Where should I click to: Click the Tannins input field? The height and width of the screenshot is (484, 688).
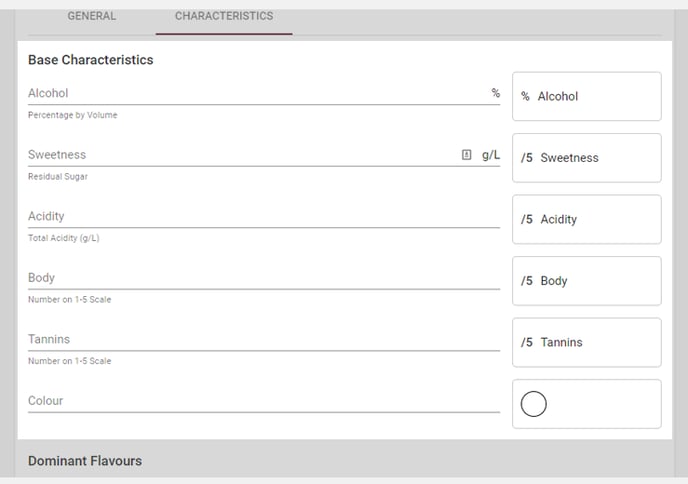click(x=264, y=339)
